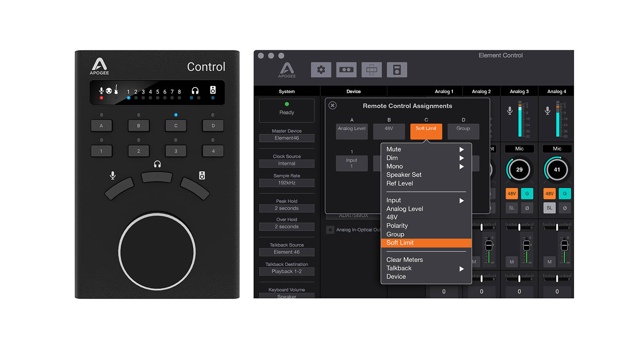Click the guitar icon on the hardware display
Screen dimensions: 644x351
tap(116, 89)
